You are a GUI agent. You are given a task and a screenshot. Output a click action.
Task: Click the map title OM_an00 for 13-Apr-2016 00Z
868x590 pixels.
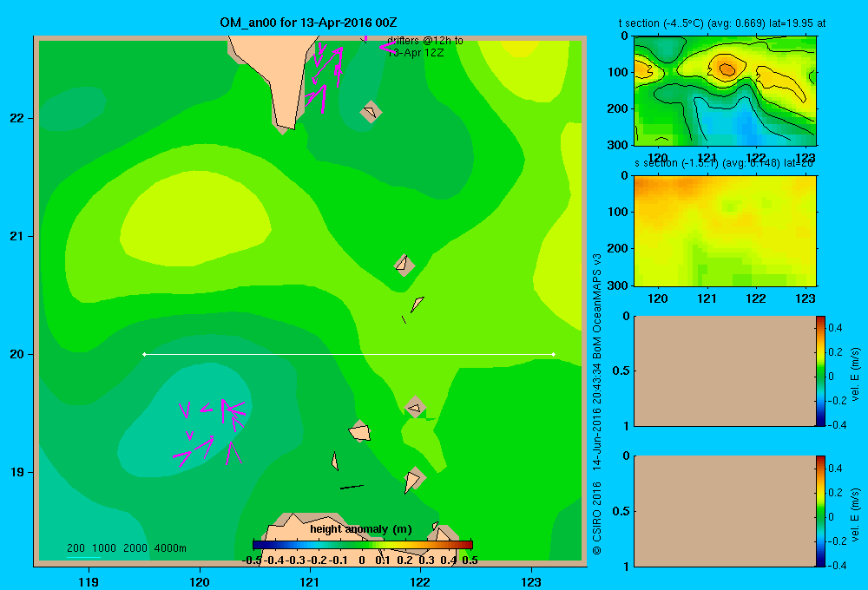pyautogui.click(x=308, y=23)
